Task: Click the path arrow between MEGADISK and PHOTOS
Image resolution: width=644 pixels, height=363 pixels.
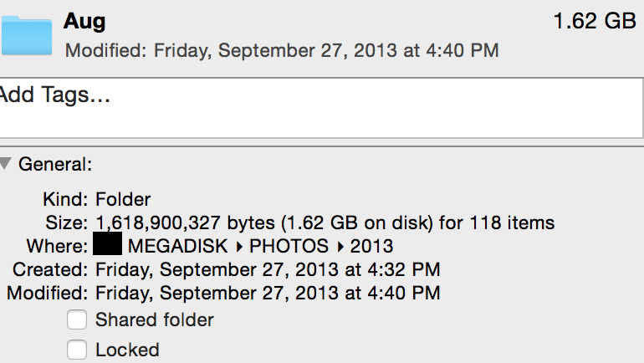Action: click(239, 247)
